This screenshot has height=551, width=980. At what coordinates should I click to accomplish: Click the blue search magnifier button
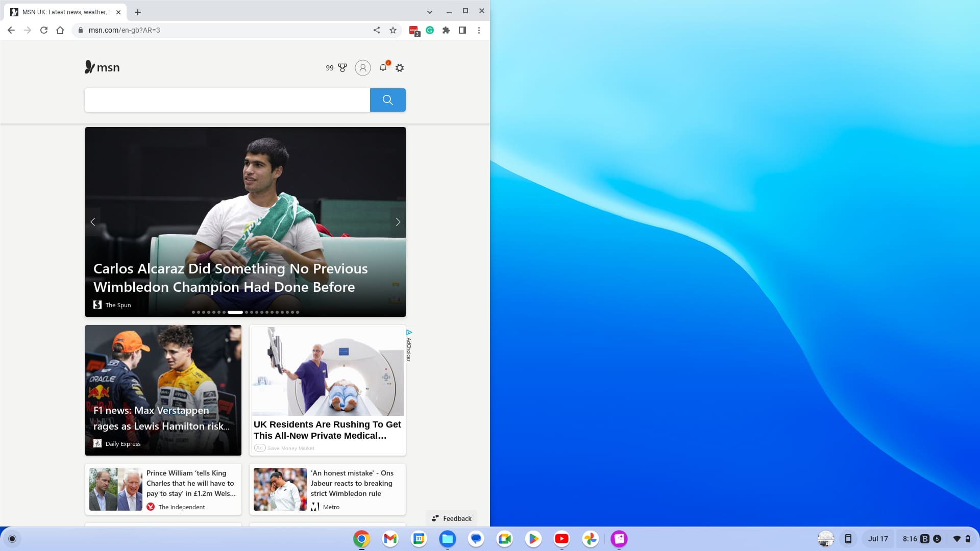(x=388, y=100)
